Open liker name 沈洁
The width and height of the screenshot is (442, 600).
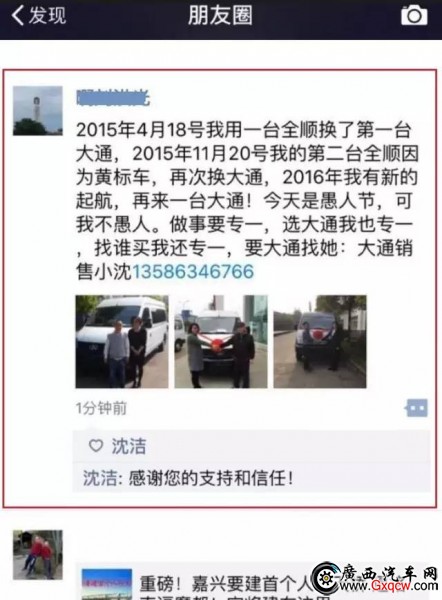[129, 446]
